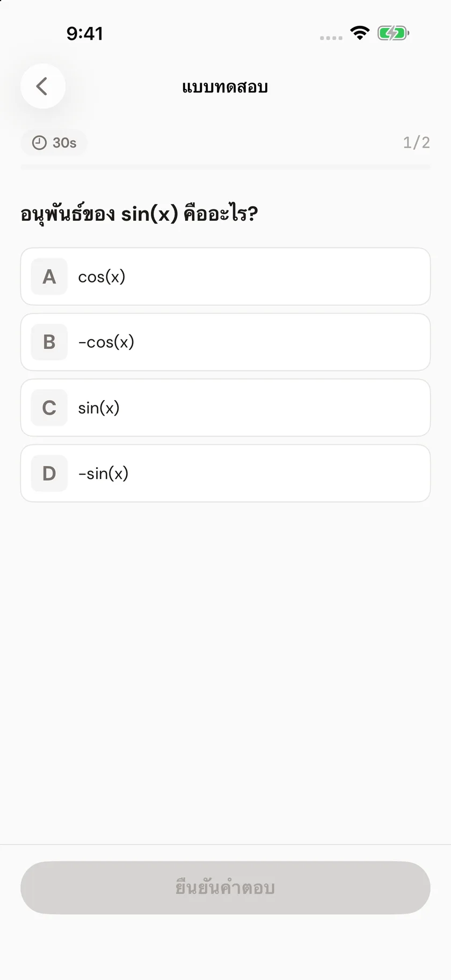
Task: Click the letter A option badge
Action: 49,277
